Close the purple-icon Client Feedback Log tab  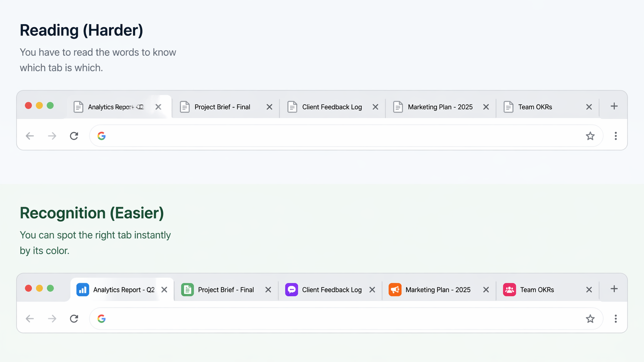point(372,290)
